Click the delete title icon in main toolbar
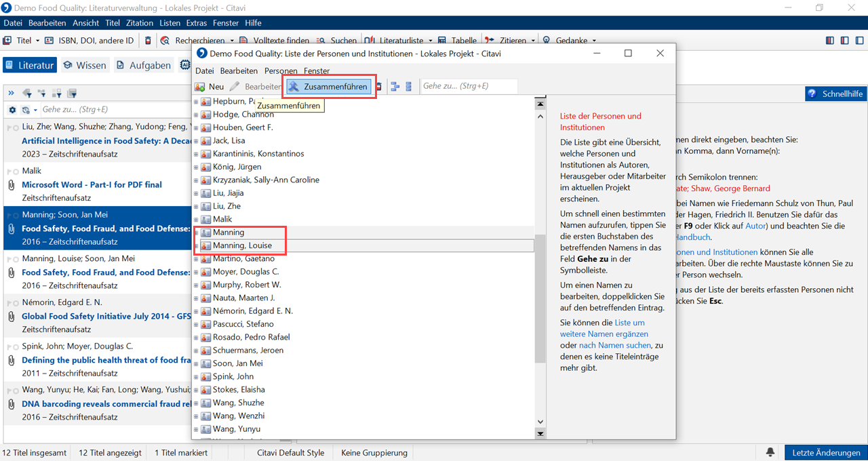 pos(149,41)
